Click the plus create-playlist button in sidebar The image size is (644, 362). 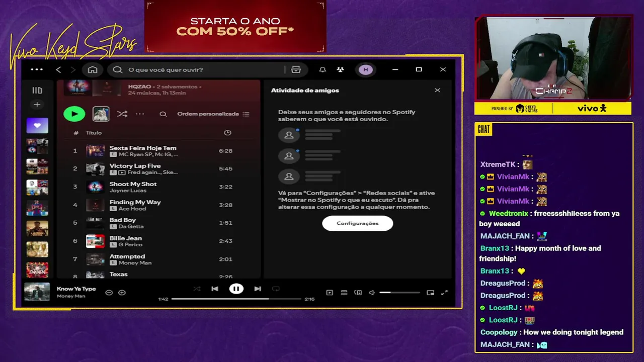tap(37, 105)
